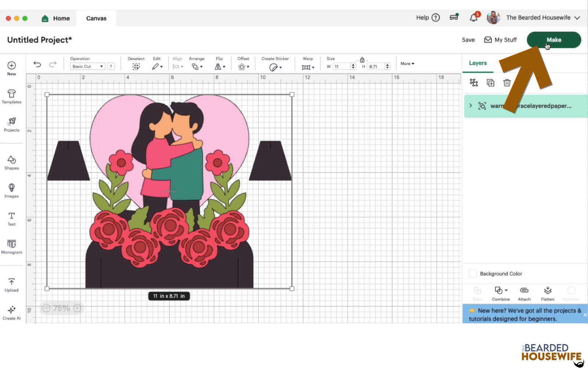Select the Shapes tool
The height and width of the screenshot is (374, 588).
pyautogui.click(x=11, y=163)
